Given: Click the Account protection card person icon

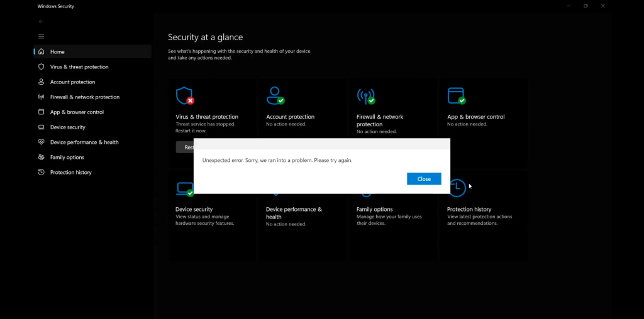Looking at the screenshot, I should coord(275,95).
